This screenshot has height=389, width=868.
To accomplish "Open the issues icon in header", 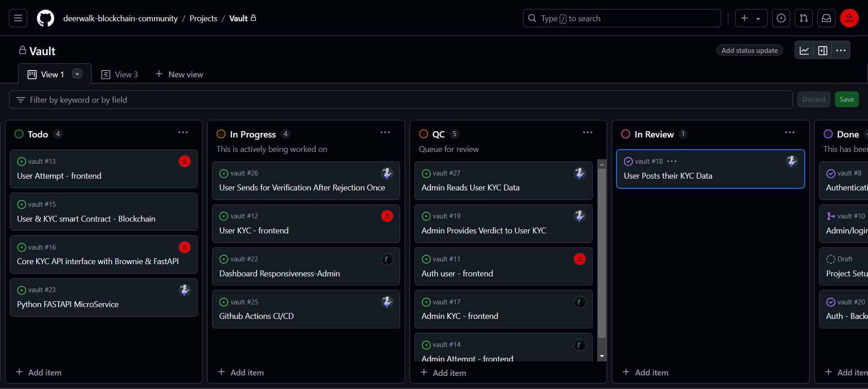I will pos(781,18).
